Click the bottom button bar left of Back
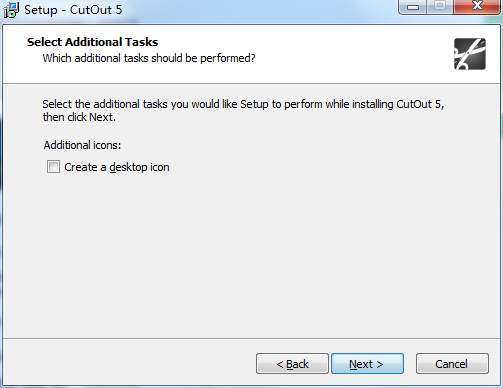The image size is (503, 388). pos(130,363)
